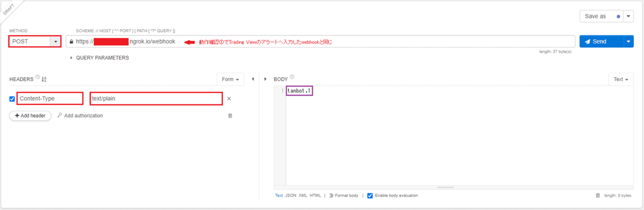Image resolution: width=644 pixels, height=210 pixels.
Task: Select the Text body format link
Action: pyautogui.click(x=279, y=196)
